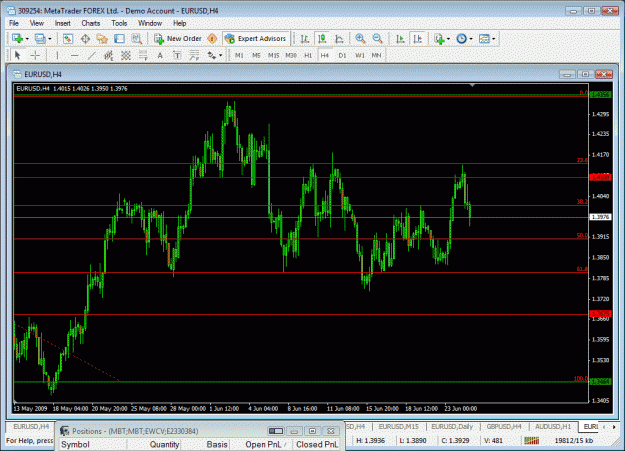Click the Arrows objects icon
The width and height of the screenshot is (625, 451).
(x=211, y=55)
